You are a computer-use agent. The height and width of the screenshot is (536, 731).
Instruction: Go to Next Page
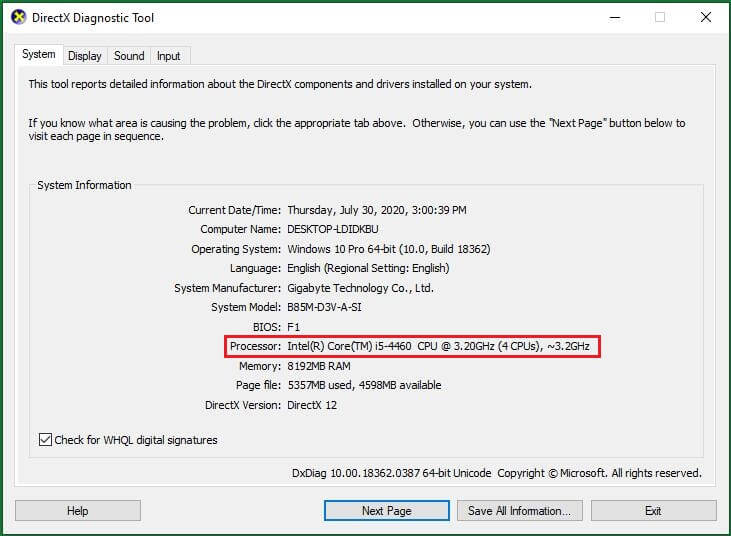387,511
